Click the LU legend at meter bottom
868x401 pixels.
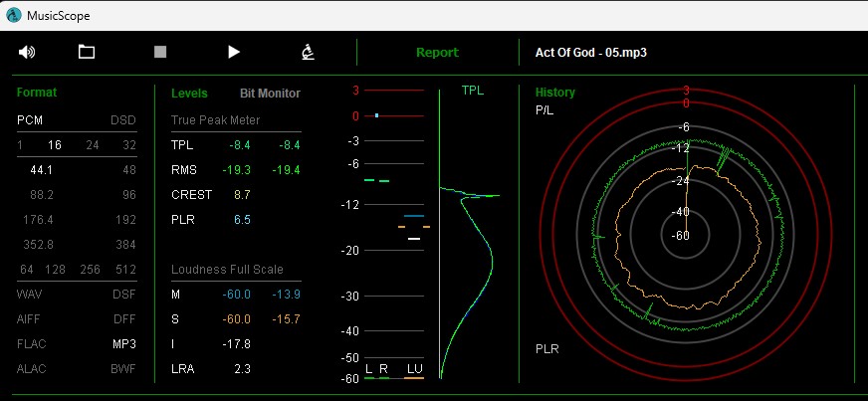[413, 369]
